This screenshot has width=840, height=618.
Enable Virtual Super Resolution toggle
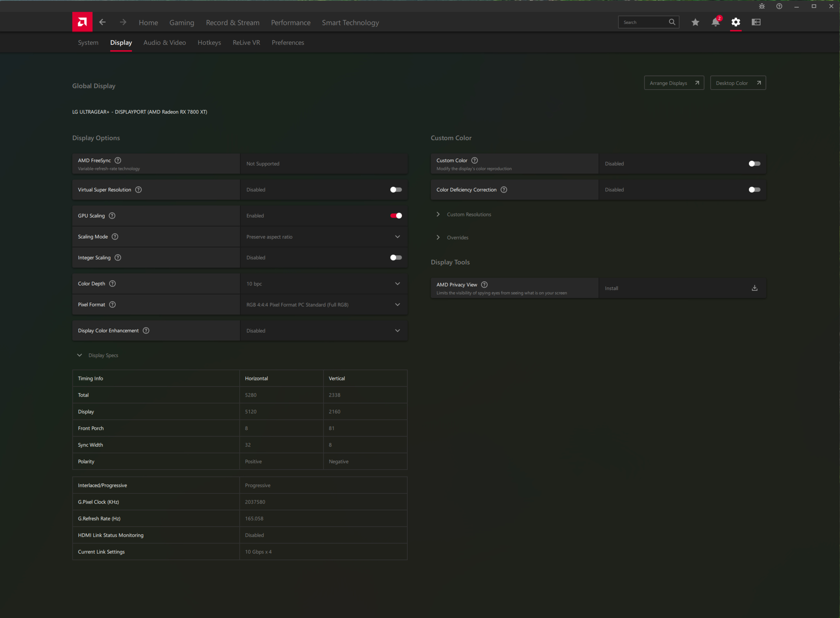396,190
